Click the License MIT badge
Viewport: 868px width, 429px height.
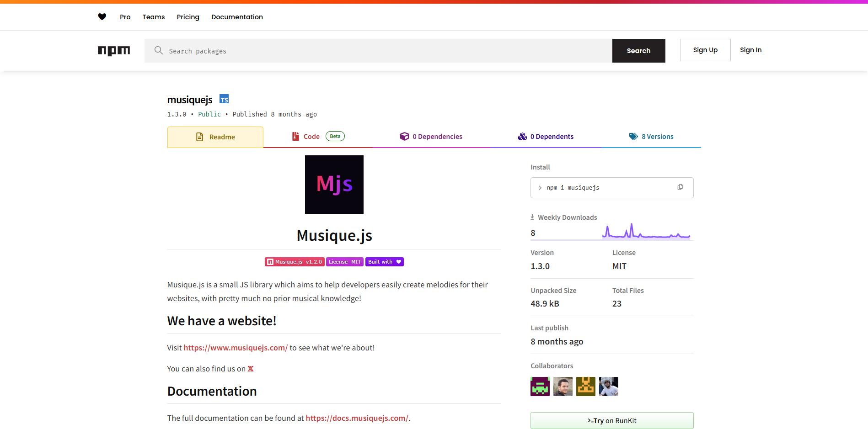(x=344, y=262)
